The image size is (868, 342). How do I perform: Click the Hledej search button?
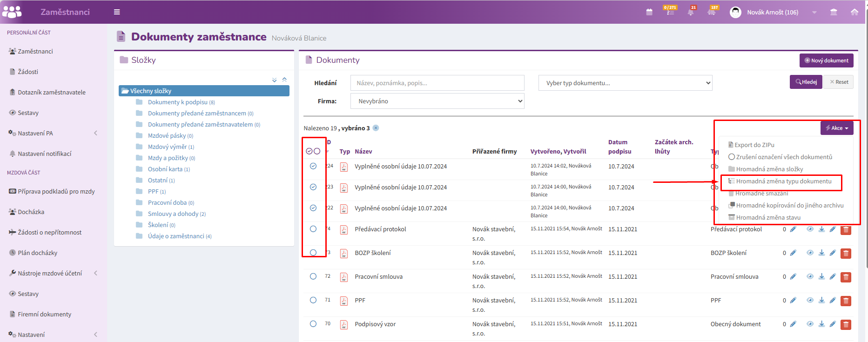(806, 82)
